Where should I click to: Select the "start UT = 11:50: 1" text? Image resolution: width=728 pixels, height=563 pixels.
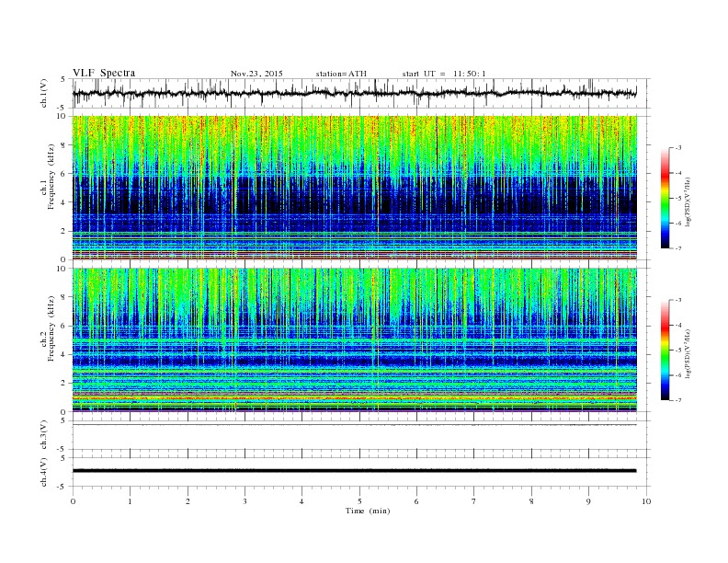(x=444, y=74)
